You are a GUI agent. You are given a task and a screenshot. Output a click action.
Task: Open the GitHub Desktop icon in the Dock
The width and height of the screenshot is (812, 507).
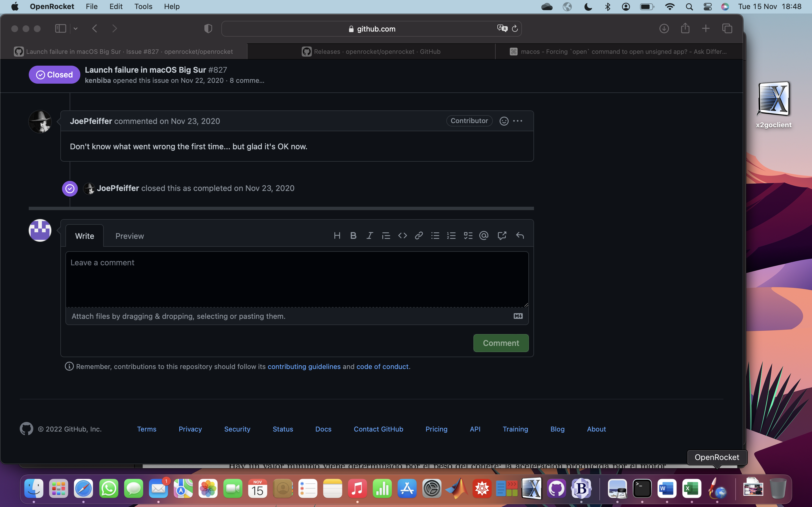point(557,489)
